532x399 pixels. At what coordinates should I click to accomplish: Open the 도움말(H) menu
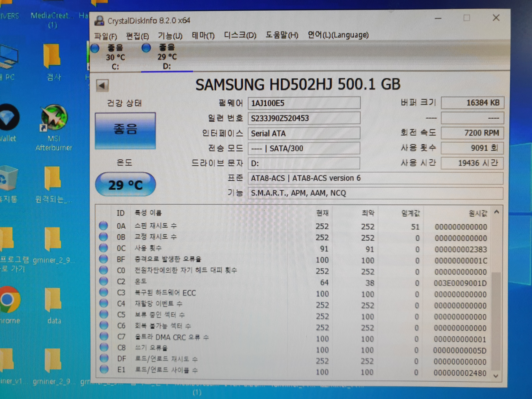[x=282, y=35]
